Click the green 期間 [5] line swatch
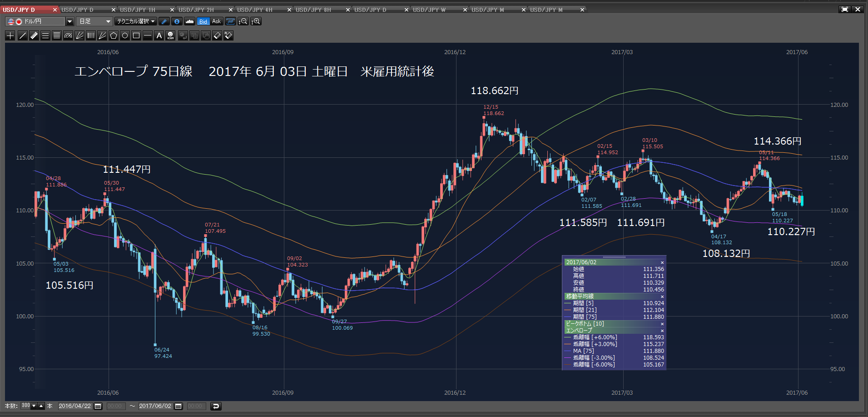The image size is (868, 417). coord(567,303)
